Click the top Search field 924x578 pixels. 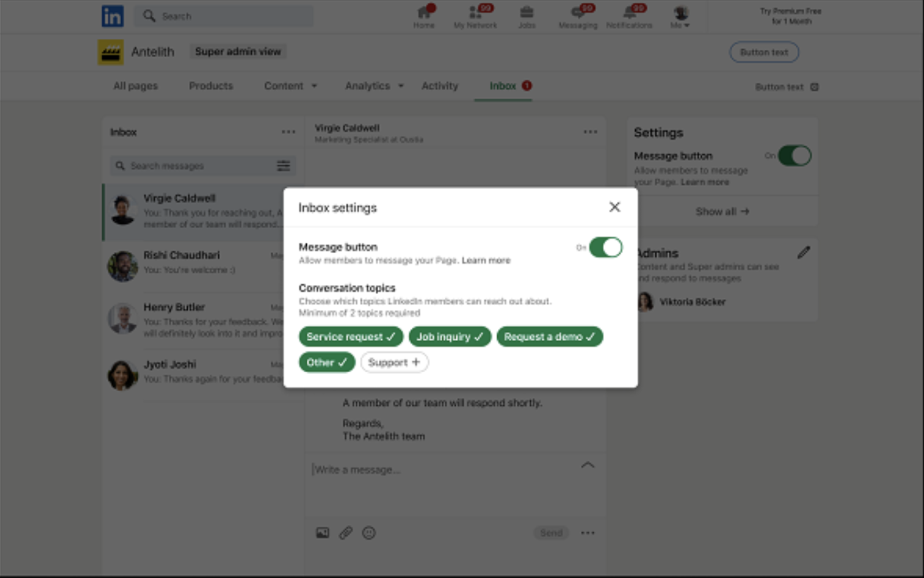224,16
